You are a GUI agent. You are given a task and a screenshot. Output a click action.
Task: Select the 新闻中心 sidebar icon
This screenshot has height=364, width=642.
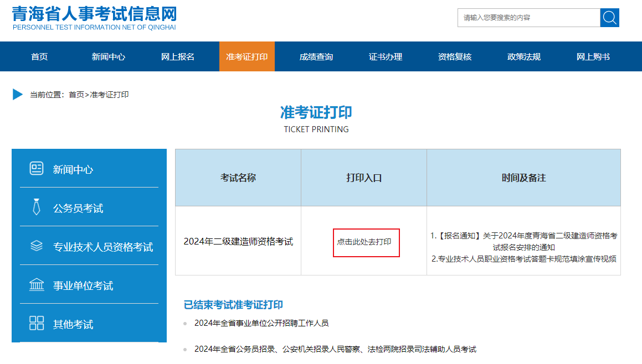coord(36,169)
